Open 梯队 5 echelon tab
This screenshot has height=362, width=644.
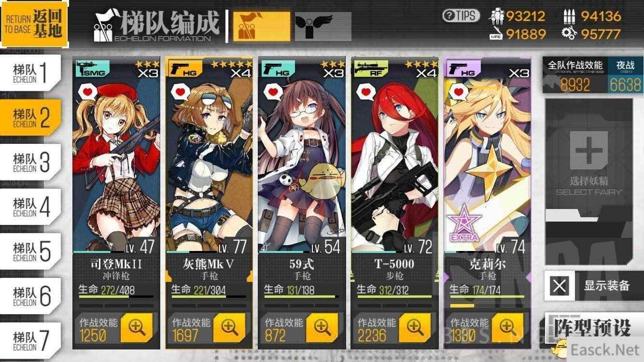[31, 251]
